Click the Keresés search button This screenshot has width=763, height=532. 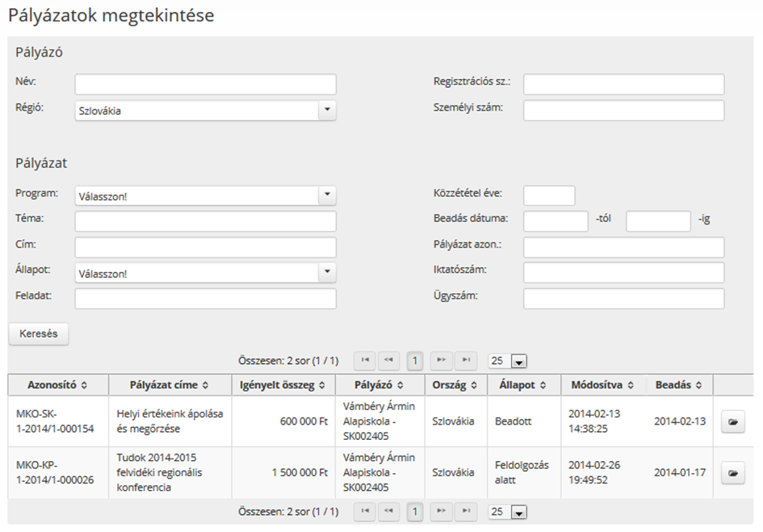[39, 334]
